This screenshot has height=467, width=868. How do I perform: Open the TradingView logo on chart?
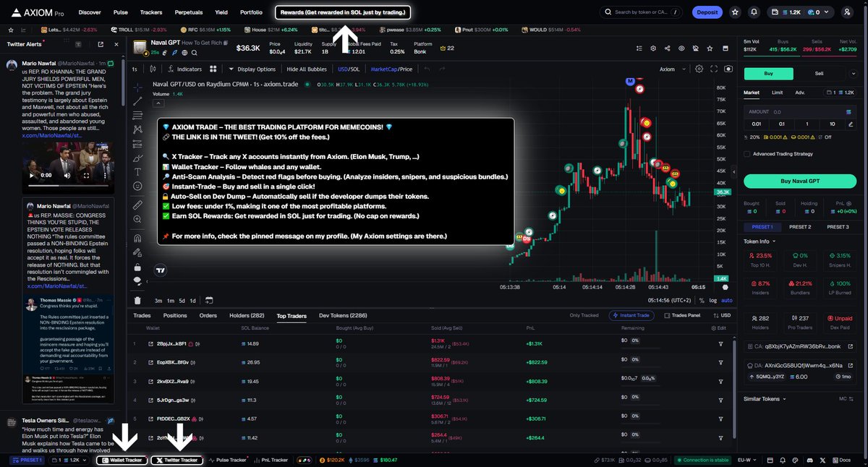(161, 270)
